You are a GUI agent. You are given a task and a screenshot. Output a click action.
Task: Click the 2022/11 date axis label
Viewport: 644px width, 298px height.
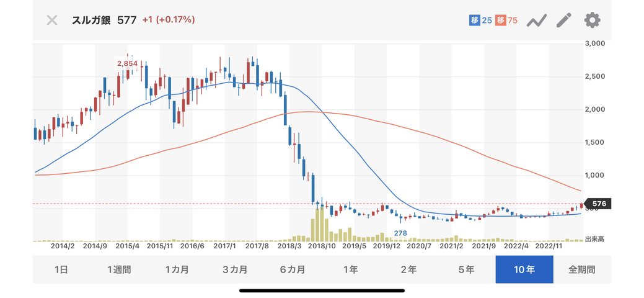(549, 246)
